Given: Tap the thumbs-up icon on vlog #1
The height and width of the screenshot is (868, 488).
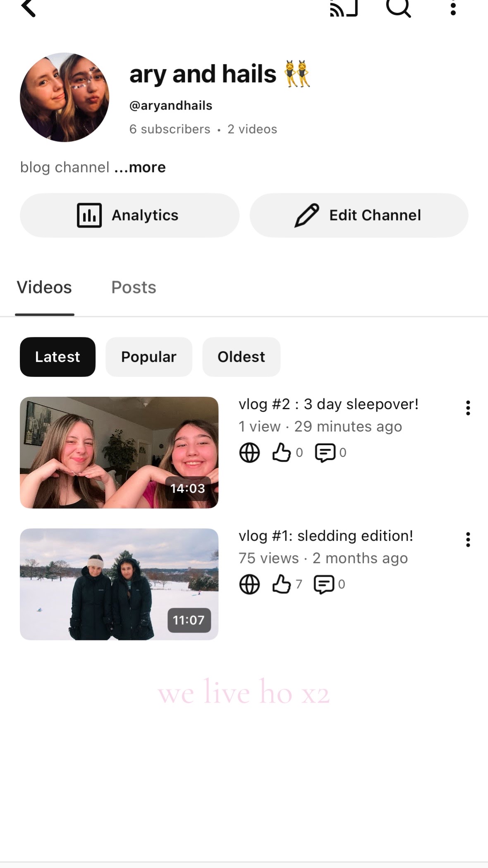Looking at the screenshot, I should pyautogui.click(x=282, y=584).
